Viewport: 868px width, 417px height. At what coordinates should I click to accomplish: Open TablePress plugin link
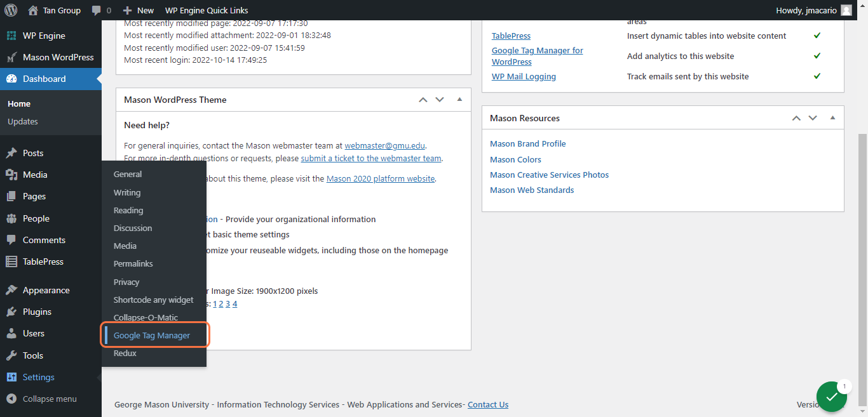(511, 36)
